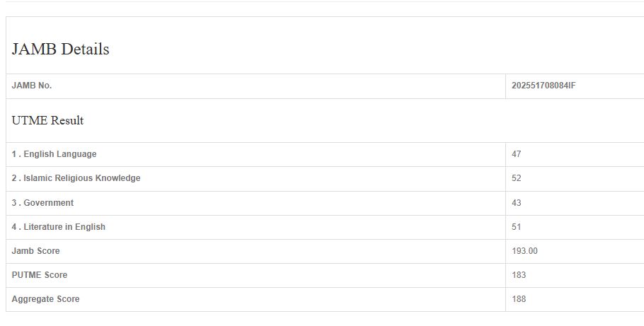The image size is (644, 326).
Task: Select the Jamb Score label
Action: tap(36, 251)
